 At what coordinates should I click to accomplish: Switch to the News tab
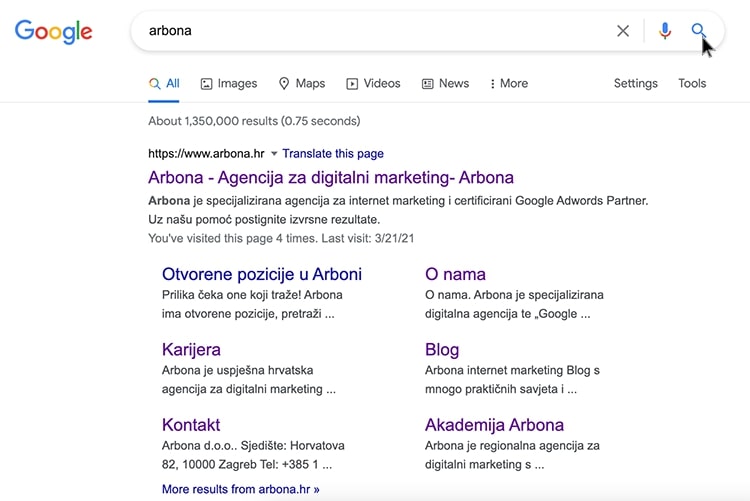pyautogui.click(x=445, y=84)
